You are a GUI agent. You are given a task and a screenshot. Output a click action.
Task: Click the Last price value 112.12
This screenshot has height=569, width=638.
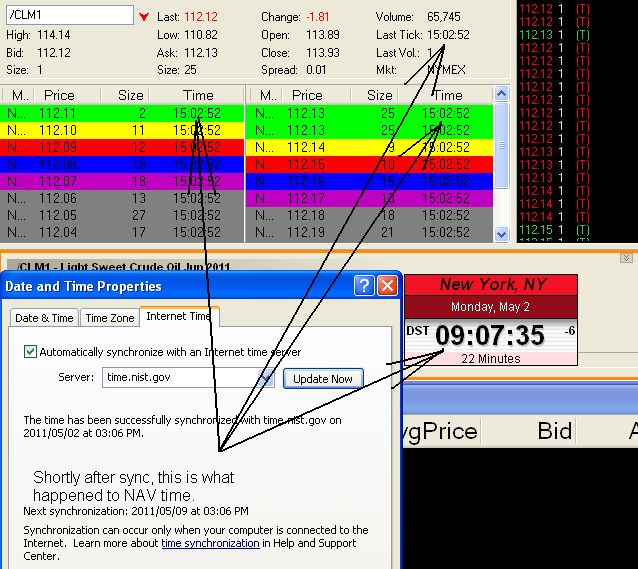click(x=201, y=17)
